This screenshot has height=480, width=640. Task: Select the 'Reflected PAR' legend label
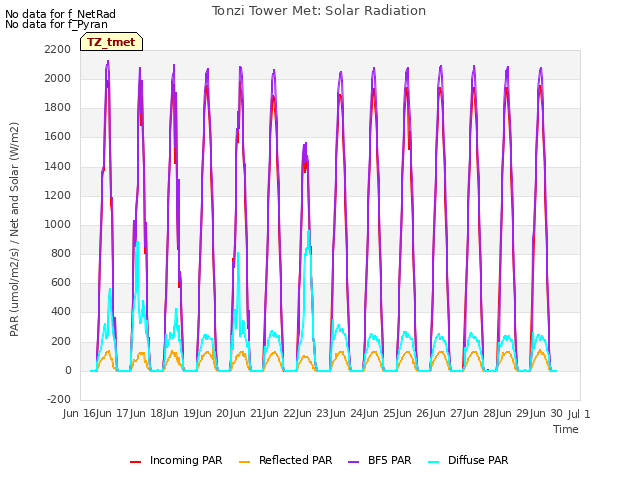[296, 460]
